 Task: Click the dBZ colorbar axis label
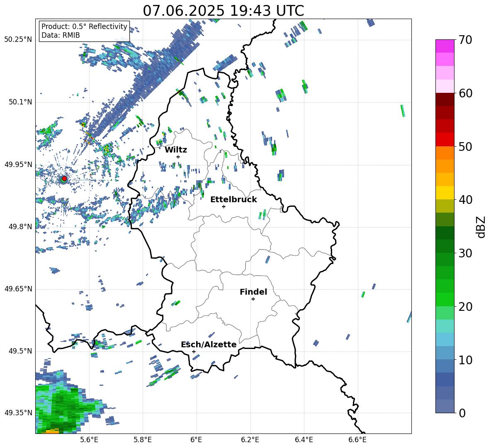point(481,227)
